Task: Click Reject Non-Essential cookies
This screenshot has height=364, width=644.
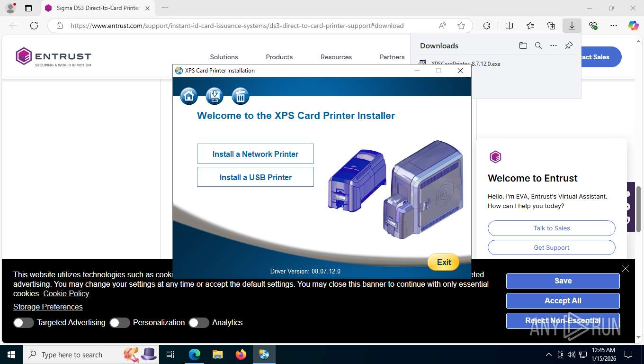Action: click(x=563, y=320)
